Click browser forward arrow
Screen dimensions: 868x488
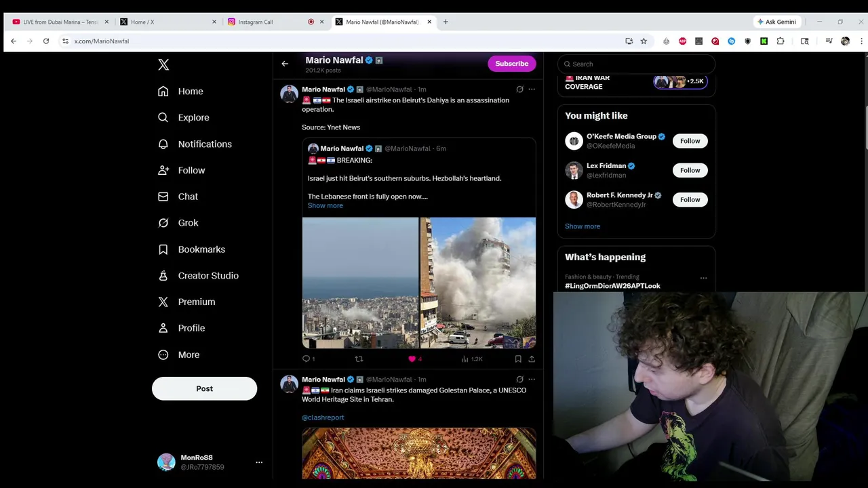(x=30, y=41)
